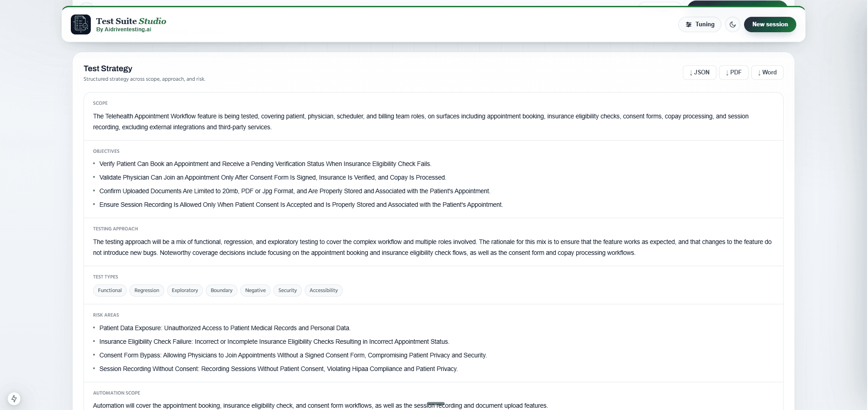Click the 'The testing approach will be a mix' paragraph
The width and height of the screenshot is (868, 410).
point(432,248)
